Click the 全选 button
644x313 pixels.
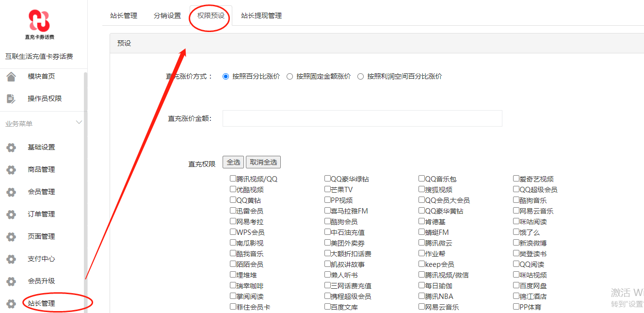233,162
